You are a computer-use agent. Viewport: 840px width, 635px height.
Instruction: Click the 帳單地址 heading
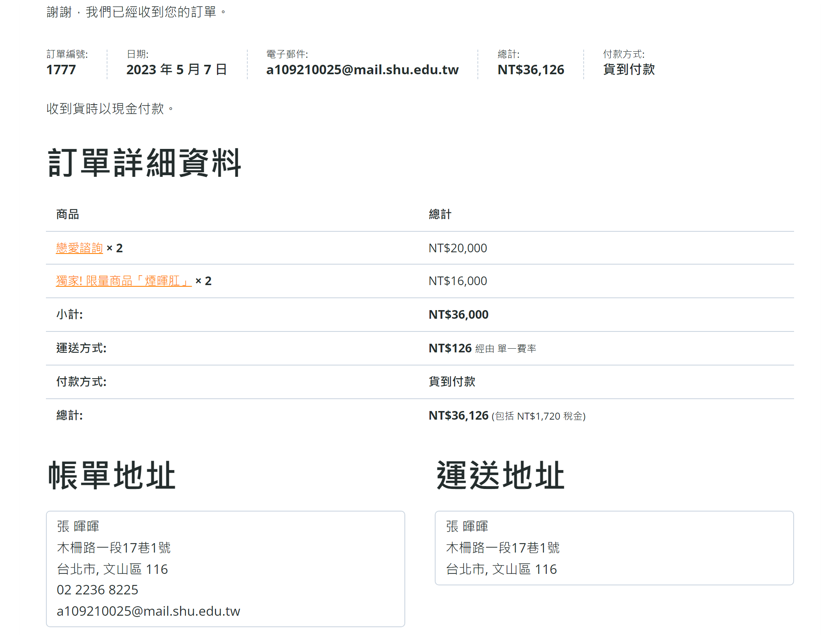coord(112,475)
